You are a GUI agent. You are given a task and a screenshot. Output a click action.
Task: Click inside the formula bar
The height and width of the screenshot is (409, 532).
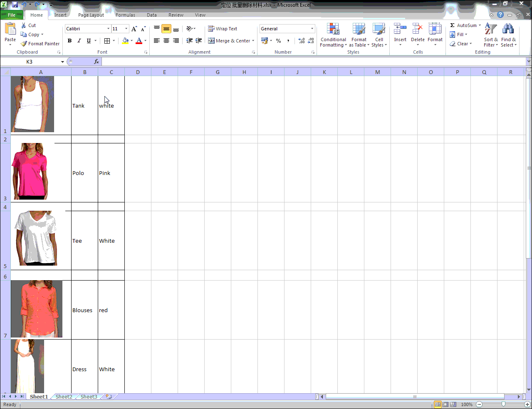(314, 62)
